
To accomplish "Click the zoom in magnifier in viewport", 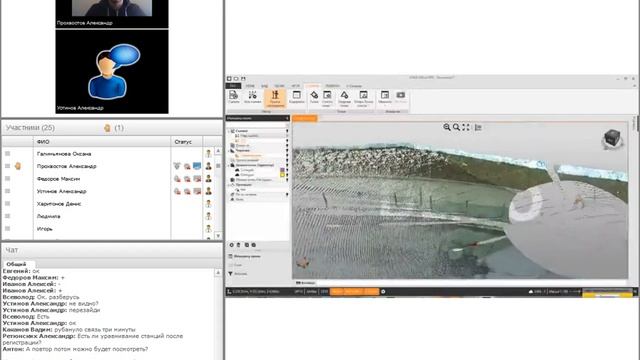I will [x=447, y=127].
